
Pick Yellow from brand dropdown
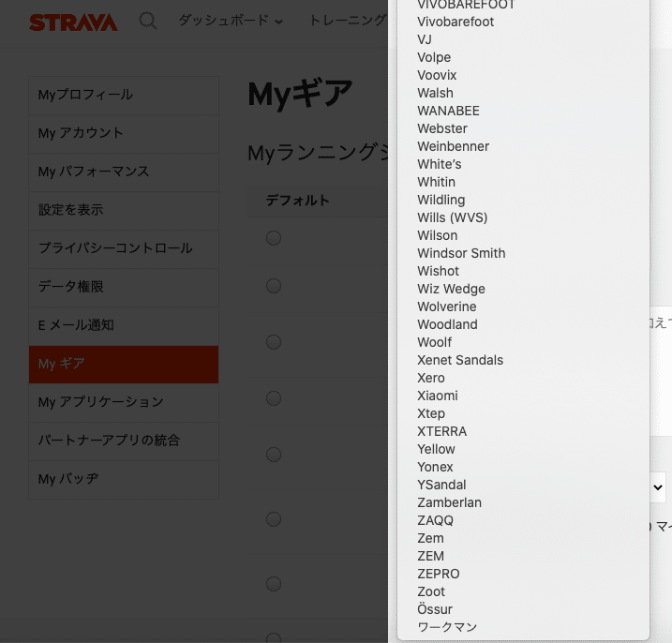coord(523,449)
